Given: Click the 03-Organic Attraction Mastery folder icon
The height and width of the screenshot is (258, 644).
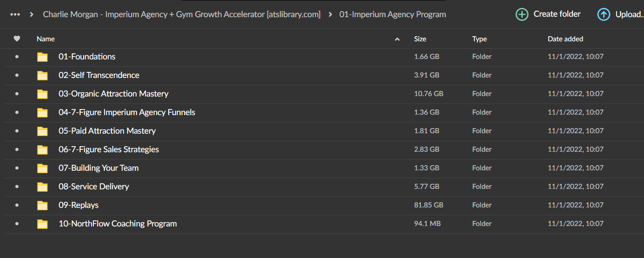Looking at the screenshot, I should (x=43, y=94).
